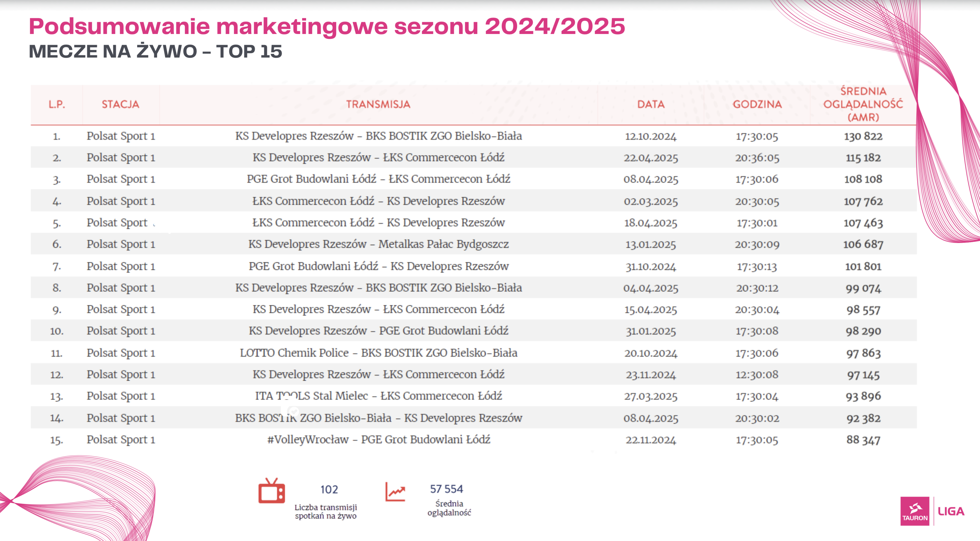Click the red TV broadcast icon
The image size is (980, 541).
pyautogui.click(x=271, y=492)
